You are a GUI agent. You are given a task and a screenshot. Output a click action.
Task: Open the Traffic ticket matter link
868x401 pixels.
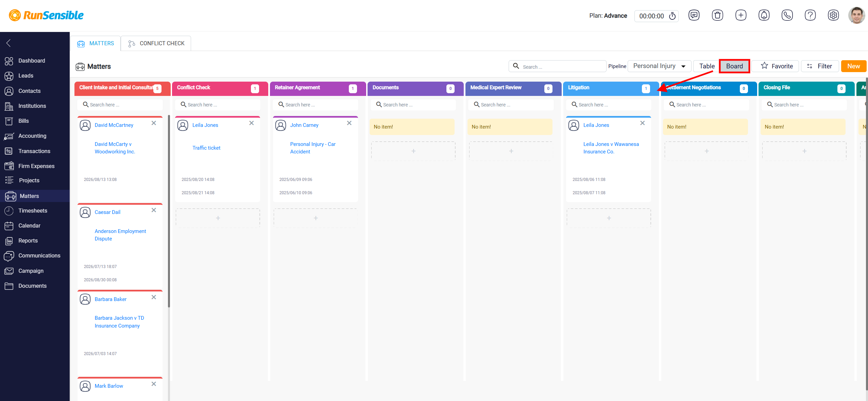coord(206,148)
